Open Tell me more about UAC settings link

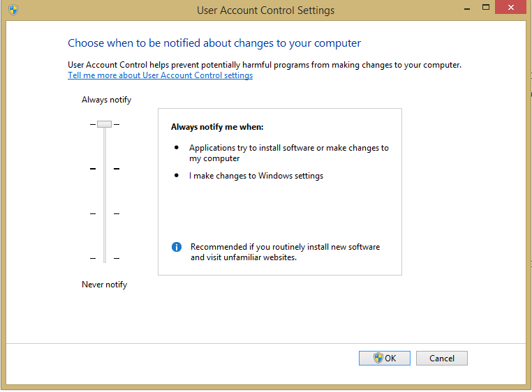160,75
